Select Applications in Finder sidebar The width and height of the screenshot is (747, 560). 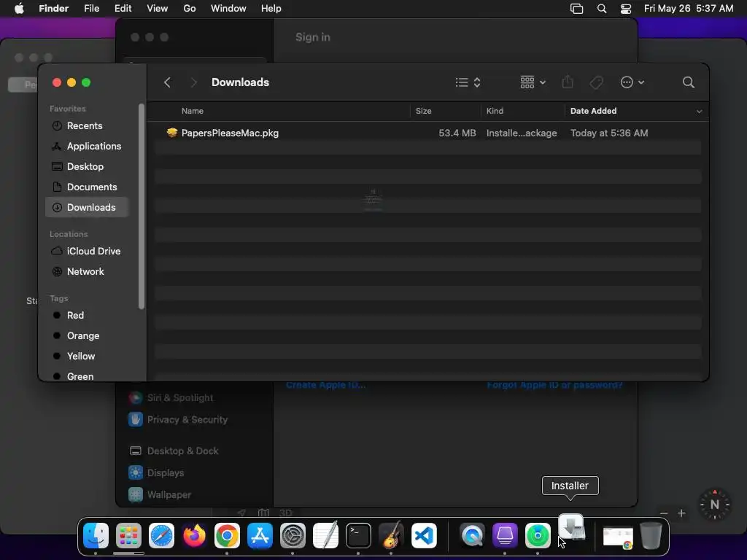[88, 146]
